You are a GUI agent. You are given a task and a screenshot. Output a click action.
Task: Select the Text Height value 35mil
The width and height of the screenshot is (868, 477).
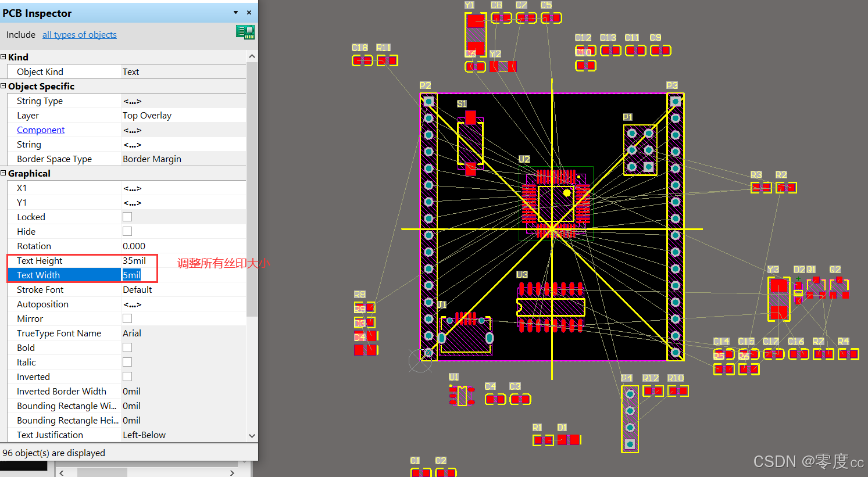point(134,261)
